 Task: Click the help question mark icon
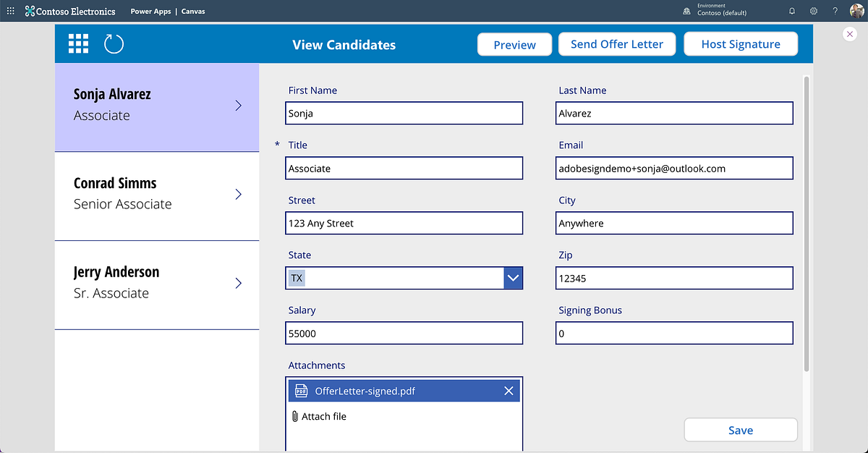tap(835, 11)
